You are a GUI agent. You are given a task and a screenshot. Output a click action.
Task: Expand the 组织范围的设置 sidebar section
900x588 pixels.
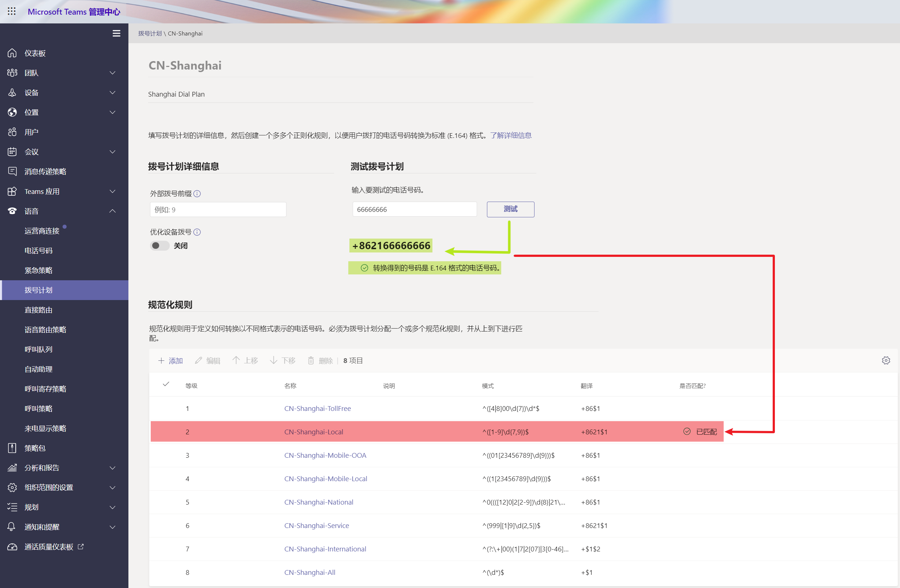[112, 487]
